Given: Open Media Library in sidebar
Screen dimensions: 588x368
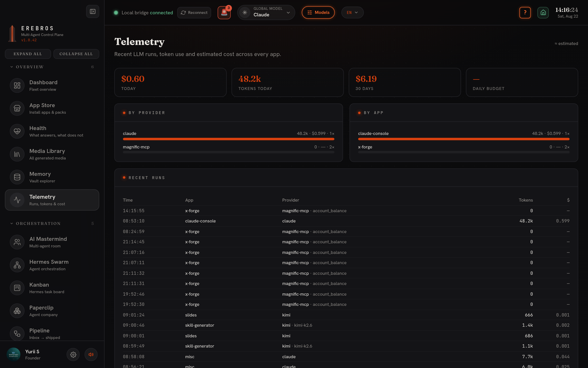Looking at the screenshot, I should point(52,154).
